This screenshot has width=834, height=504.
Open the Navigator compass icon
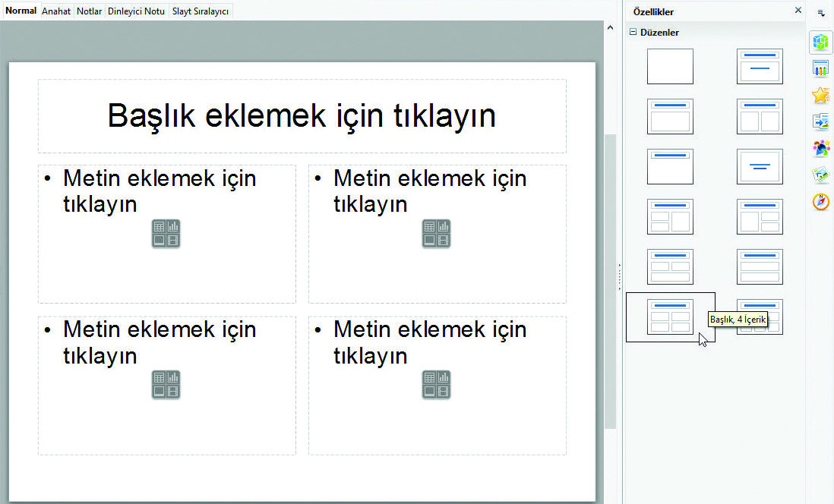click(820, 202)
